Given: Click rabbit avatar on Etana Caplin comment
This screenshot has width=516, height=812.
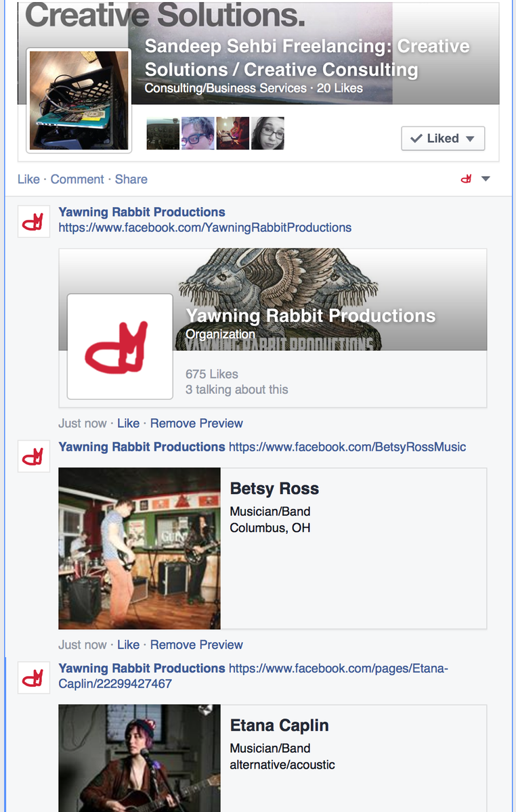Looking at the screenshot, I should click(x=34, y=677).
